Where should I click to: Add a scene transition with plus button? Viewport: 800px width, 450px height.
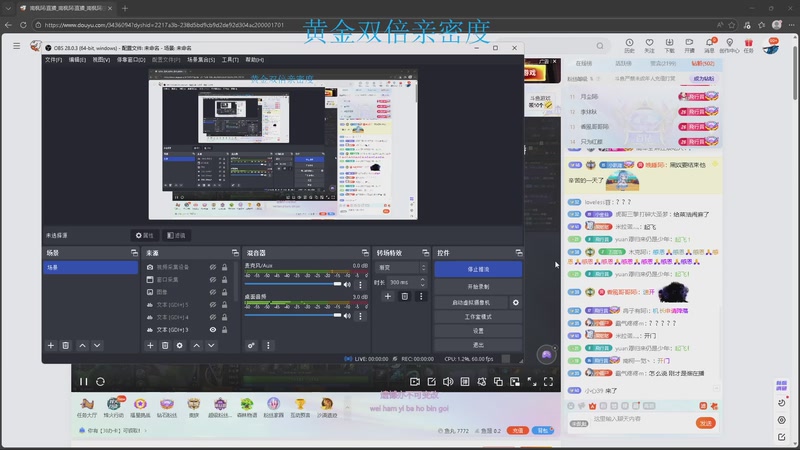click(x=388, y=296)
